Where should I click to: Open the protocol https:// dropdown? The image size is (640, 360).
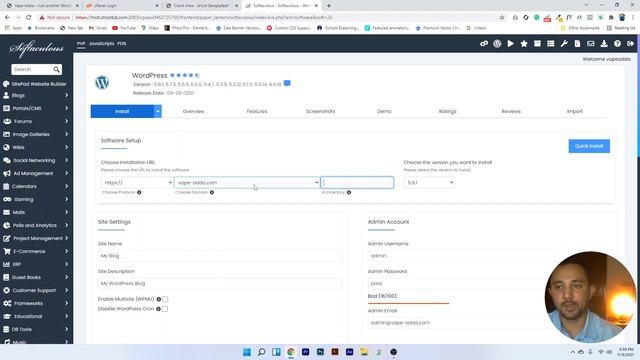coord(137,182)
